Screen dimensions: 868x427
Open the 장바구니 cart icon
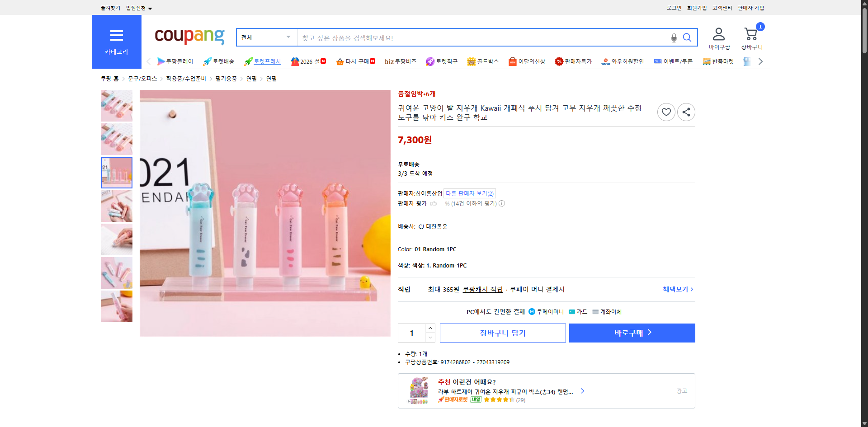[751, 34]
